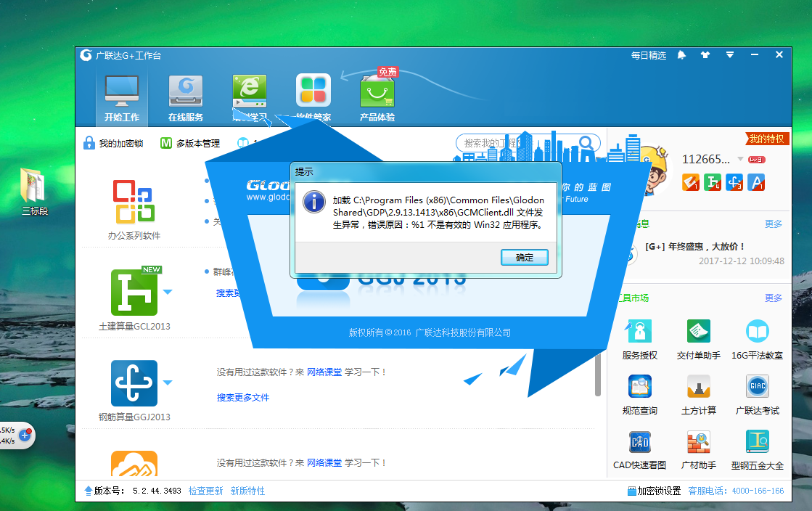Open the 我的特权 banner
Image resolution: width=812 pixels, height=511 pixels.
[767, 139]
